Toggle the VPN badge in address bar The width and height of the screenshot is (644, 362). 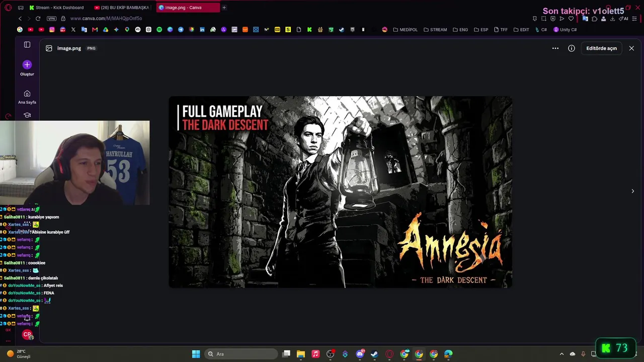tap(51, 19)
